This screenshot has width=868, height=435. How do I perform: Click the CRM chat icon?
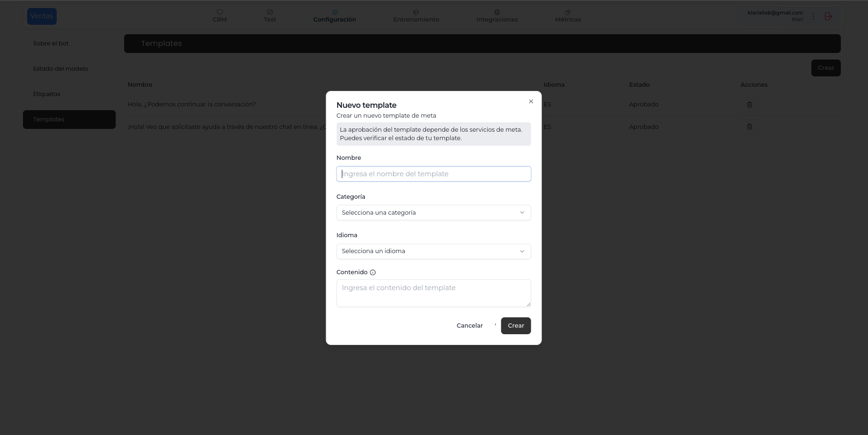(219, 12)
